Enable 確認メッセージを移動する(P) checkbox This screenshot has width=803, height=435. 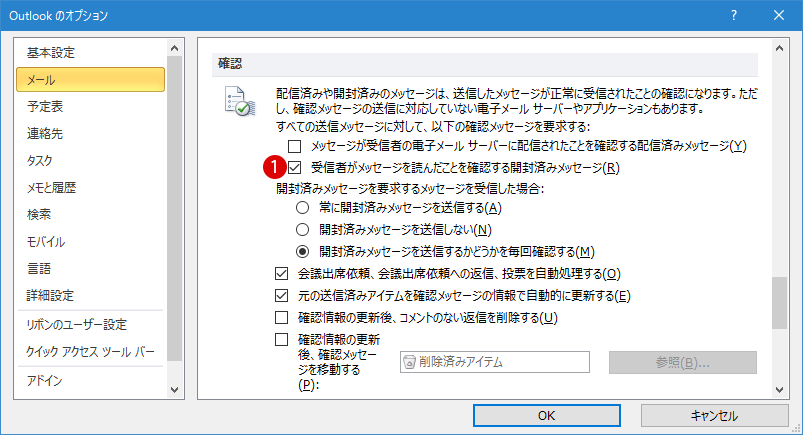pyautogui.click(x=281, y=339)
